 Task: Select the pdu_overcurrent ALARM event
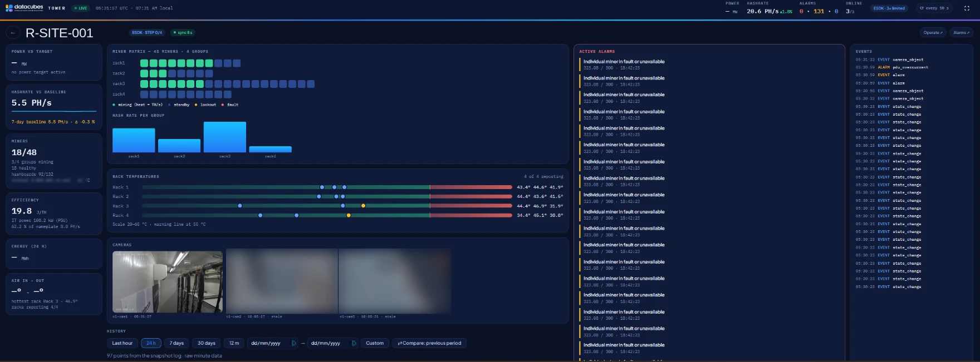[x=892, y=67]
